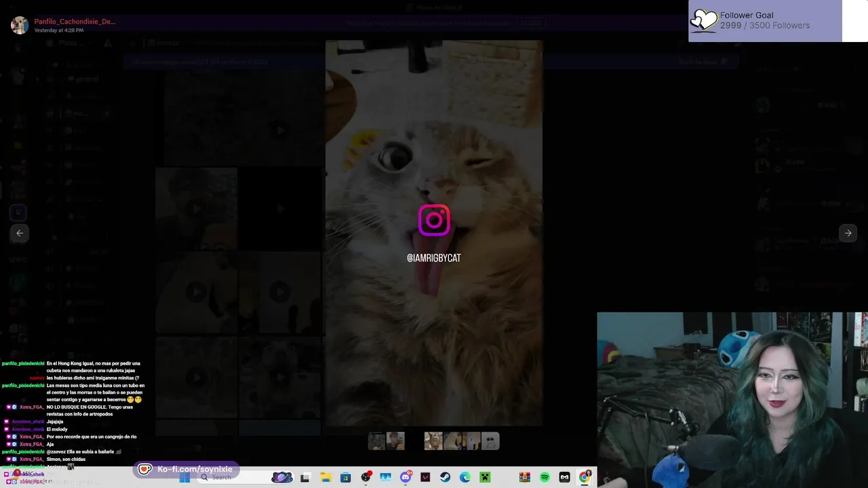
Task: Switch to Discord on the taskbar
Action: pyautogui.click(x=406, y=478)
